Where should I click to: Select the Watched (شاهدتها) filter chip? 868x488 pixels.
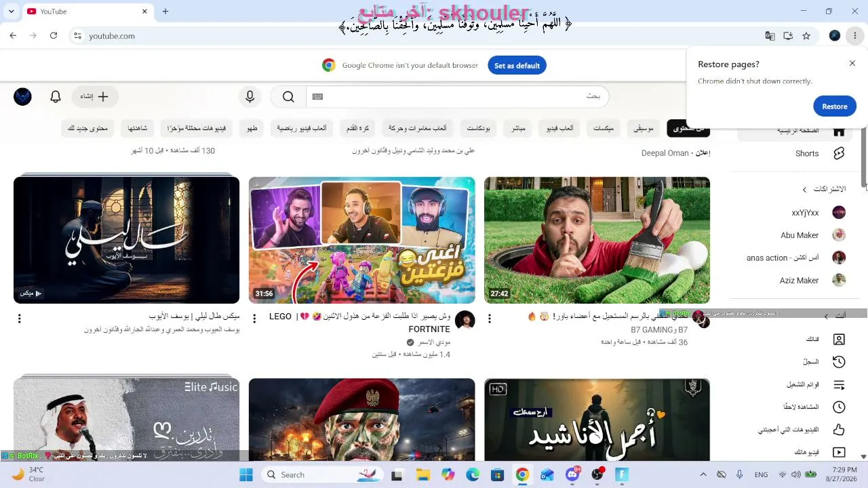coord(138,128)
